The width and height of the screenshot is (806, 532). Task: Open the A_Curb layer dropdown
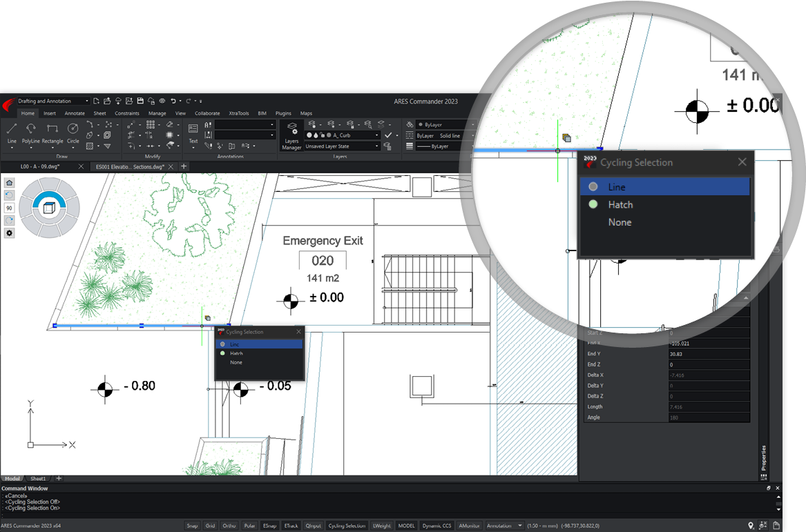click(343, 135)
